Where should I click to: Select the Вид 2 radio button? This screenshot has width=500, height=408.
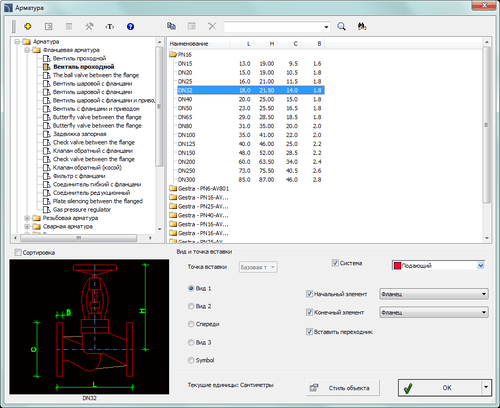[x=191, y=306]
